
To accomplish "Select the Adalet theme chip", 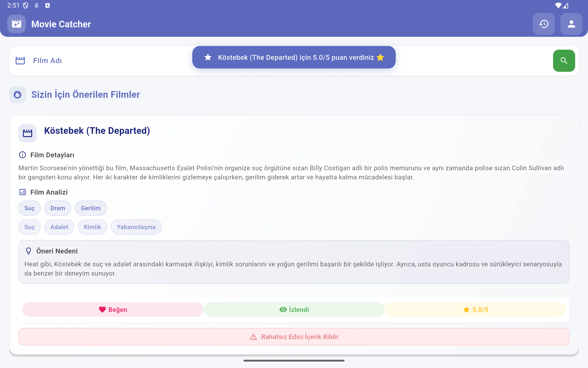I will [x=59, y=227].
